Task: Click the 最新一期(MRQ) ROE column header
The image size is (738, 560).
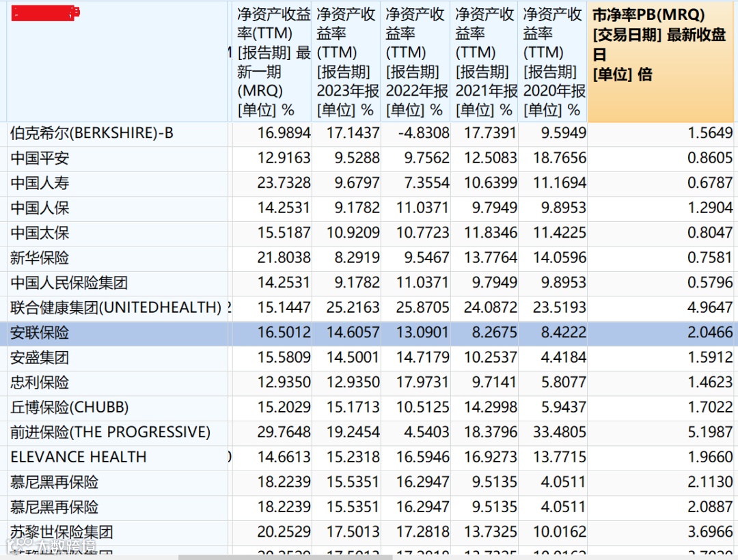Action: [x=272, y=61]
